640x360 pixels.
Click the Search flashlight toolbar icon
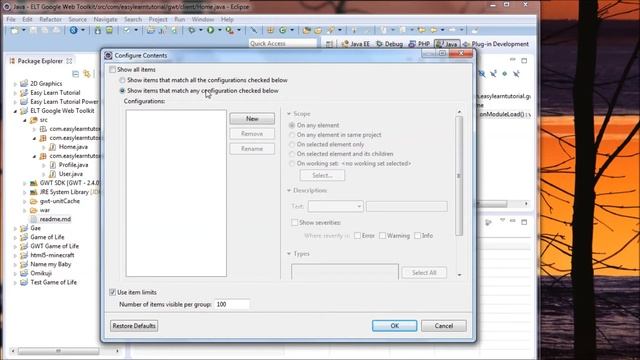[x=331, y=30]
